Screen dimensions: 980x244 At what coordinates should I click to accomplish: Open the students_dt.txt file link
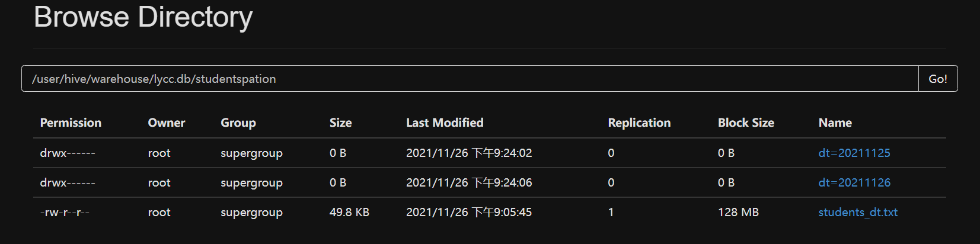(857, 212)
